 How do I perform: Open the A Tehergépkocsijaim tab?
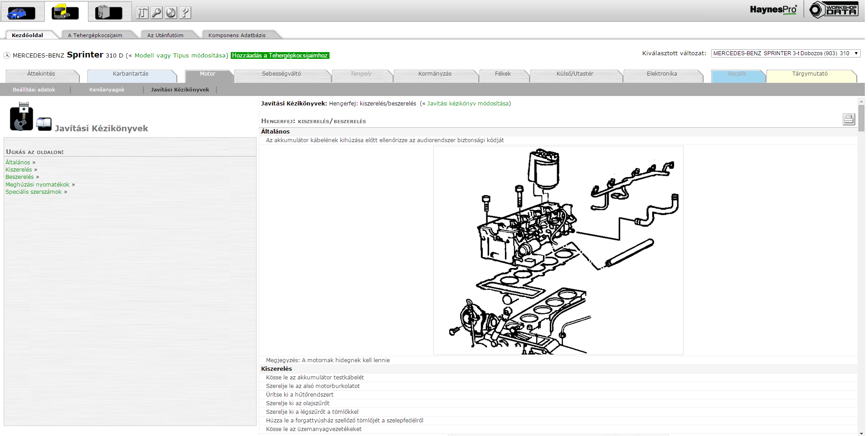[x=95, y=35]
